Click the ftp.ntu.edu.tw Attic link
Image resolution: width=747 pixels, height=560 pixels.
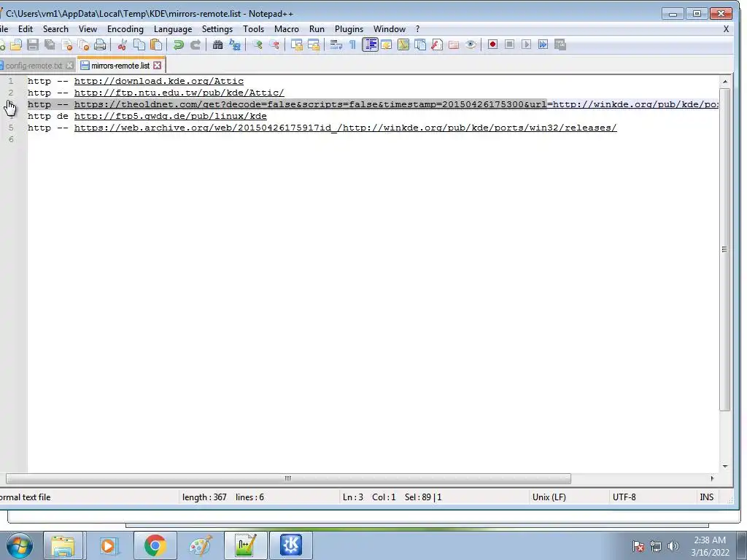179,93
